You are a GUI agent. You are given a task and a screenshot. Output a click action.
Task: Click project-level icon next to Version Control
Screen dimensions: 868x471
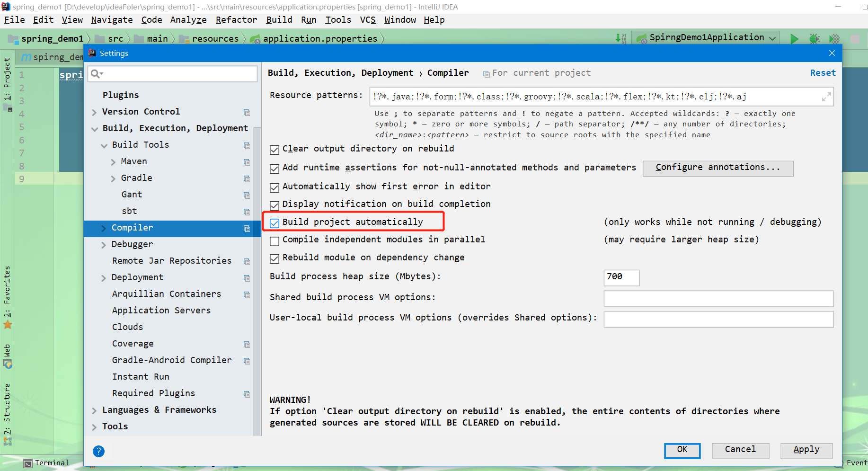click(x=247, y=112)
